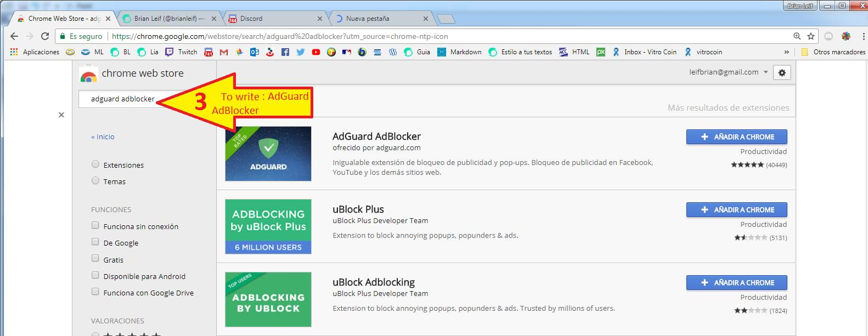Open the BL bookmark

121,52
